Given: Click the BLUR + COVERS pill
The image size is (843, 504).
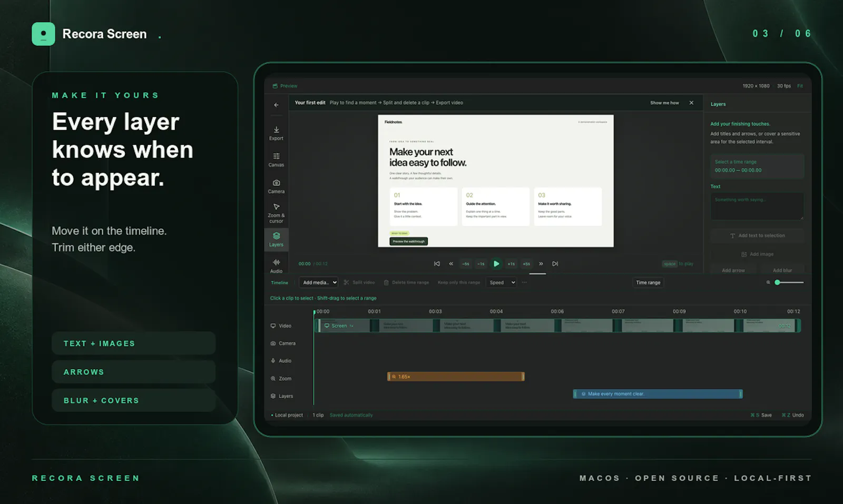Looking at the screenshot, I should 133,400.
